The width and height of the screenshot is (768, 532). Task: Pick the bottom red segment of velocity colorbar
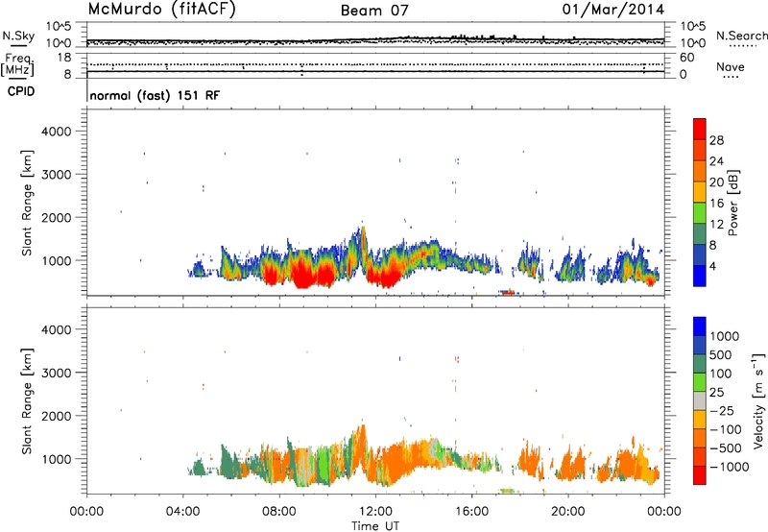pos(700,475)
